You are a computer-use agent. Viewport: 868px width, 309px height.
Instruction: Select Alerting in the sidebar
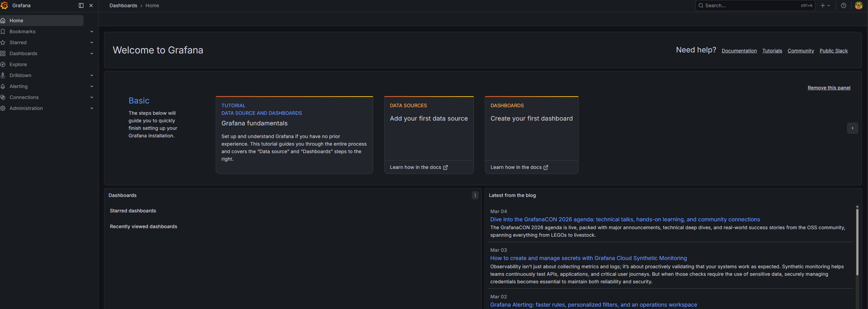point(18,86)
